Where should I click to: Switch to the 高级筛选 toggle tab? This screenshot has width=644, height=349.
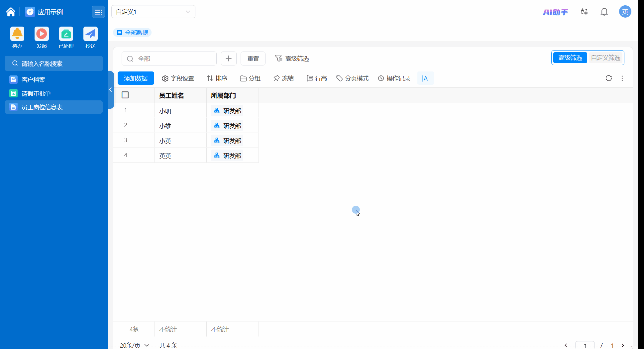570,58
